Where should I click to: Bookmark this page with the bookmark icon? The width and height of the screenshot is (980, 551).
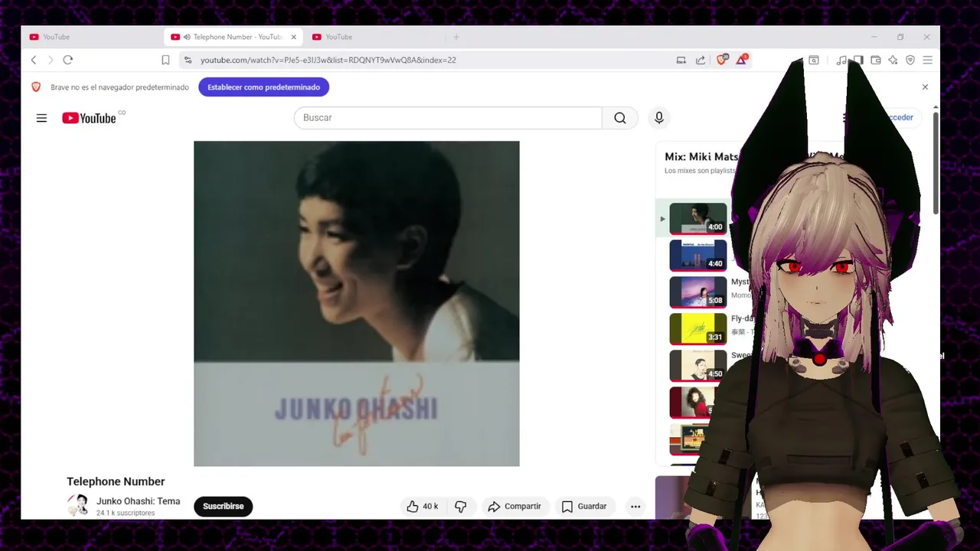point(165,60)
